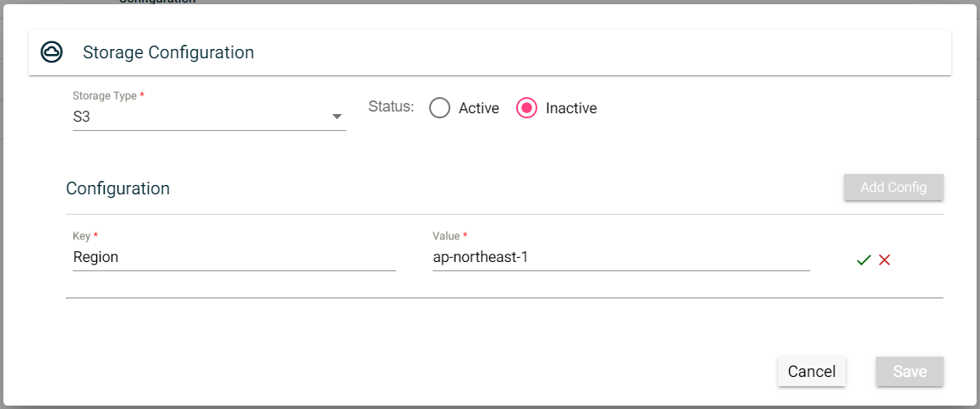
Task: Click the cloud storage icon in header
Action: pyautogui.click(x=52, y=52)
